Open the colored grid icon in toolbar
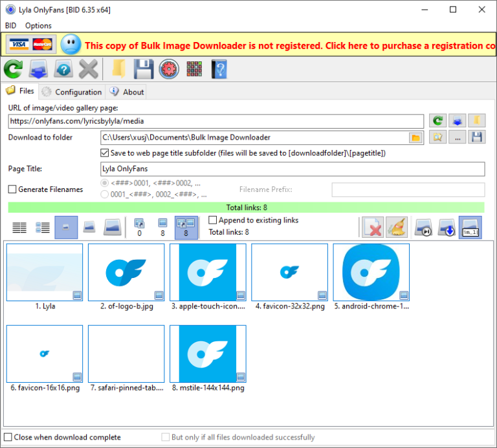This screenshot has width=497, height=448. [x=194, y=69]
